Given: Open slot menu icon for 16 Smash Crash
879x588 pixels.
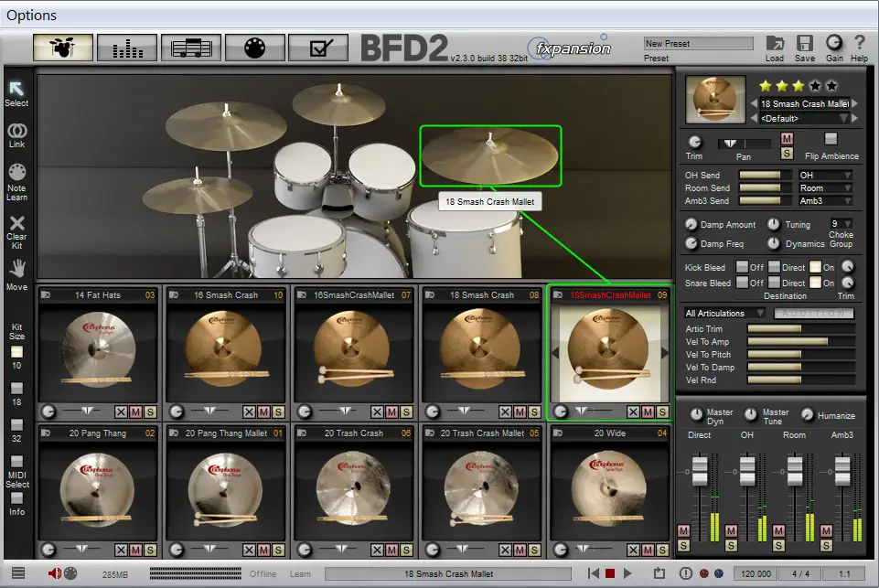Looking at the screenshot, I should click(174, 294).
